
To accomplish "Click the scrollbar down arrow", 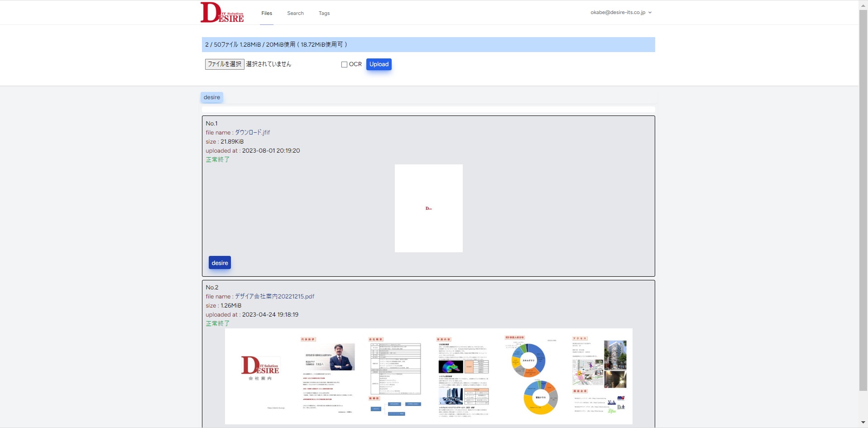I will click(863, 423).
